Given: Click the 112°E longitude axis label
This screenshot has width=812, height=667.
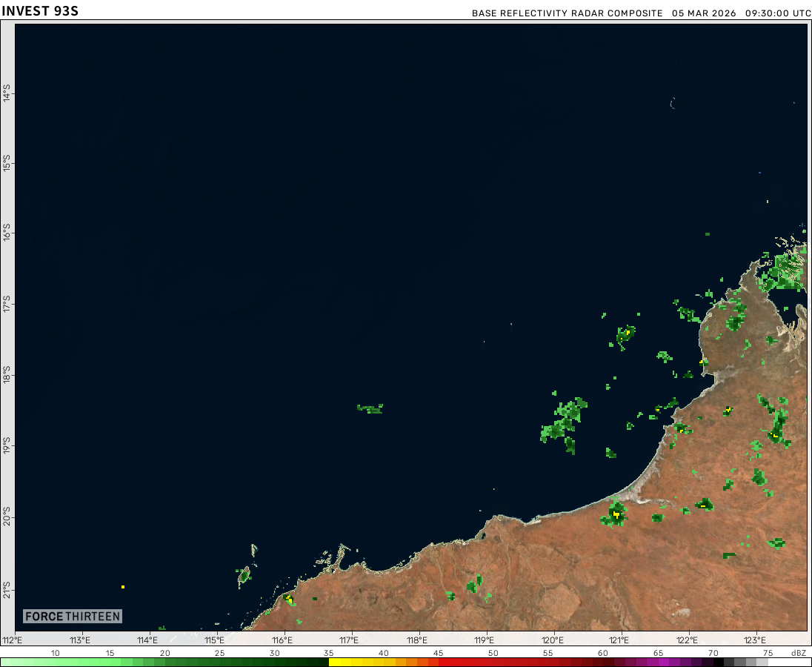Looking at the screenshot, I should [13, 640].
